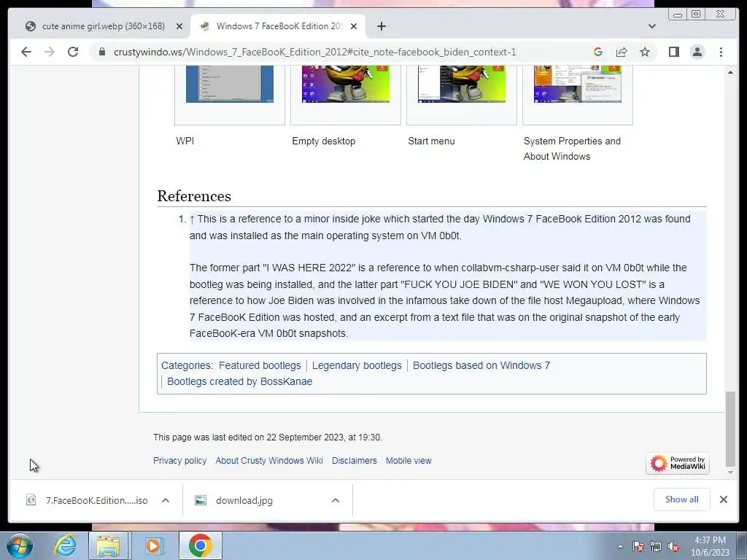This screenshot has width=747, height=560.
Task: Click the References heading
Action: [194, 195]
